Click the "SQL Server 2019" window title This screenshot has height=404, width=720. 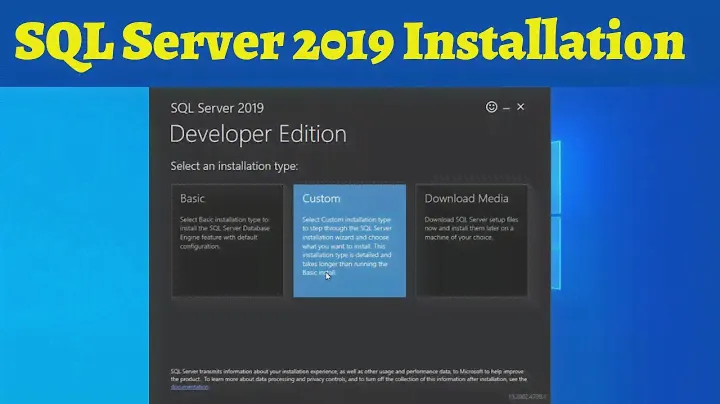(x=217, y=108)
